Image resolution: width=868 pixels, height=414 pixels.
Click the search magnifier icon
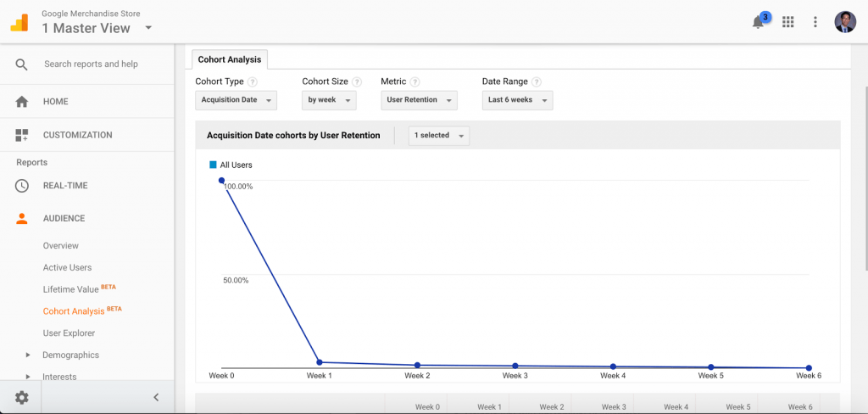click(21, 64)
